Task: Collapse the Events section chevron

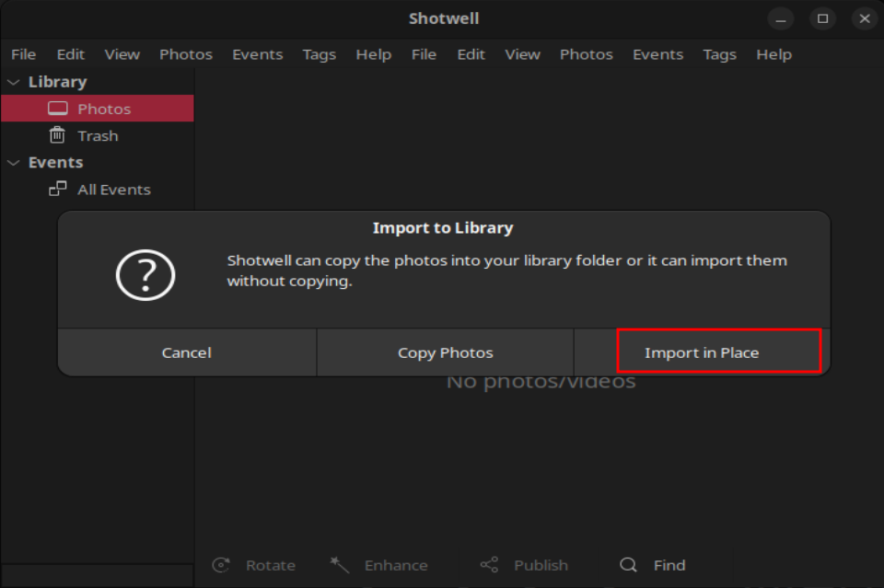Action: pyautogui.click(x=14, y=163)
